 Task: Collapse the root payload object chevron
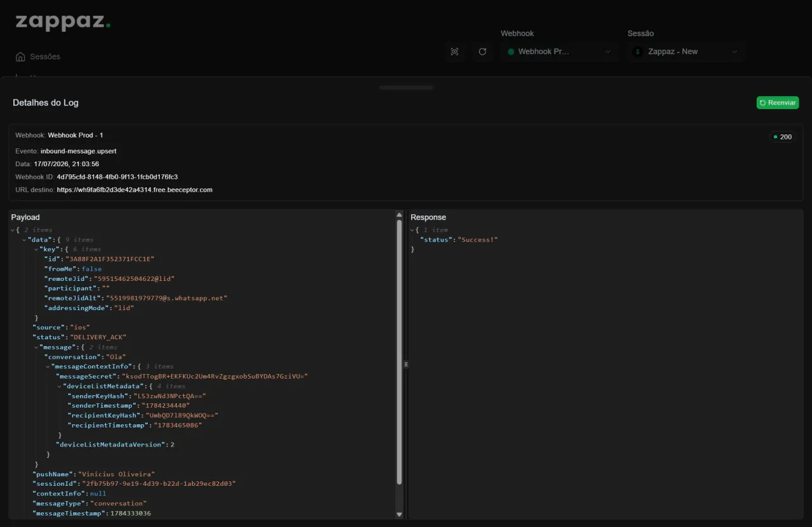click(x=13, y=230)
